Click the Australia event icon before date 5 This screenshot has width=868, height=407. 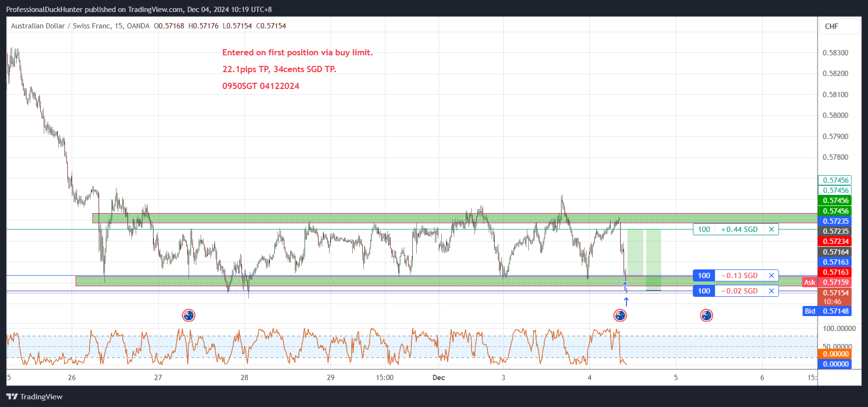706,316
